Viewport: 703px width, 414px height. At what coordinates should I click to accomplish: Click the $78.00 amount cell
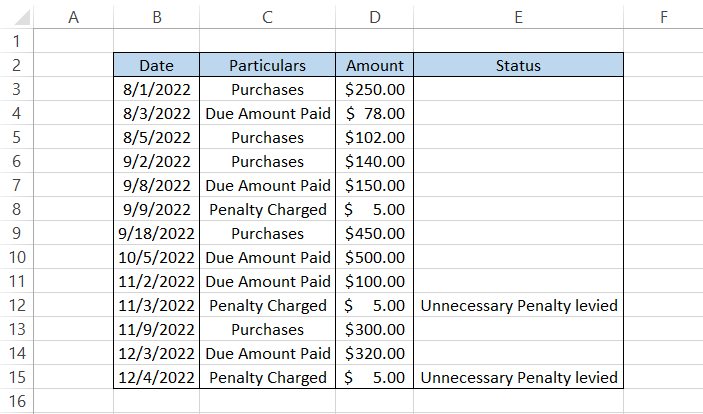[375, 114]
